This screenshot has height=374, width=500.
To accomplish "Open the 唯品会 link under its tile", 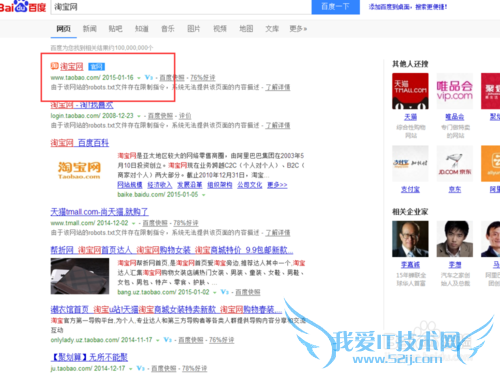I will (455, 117).
